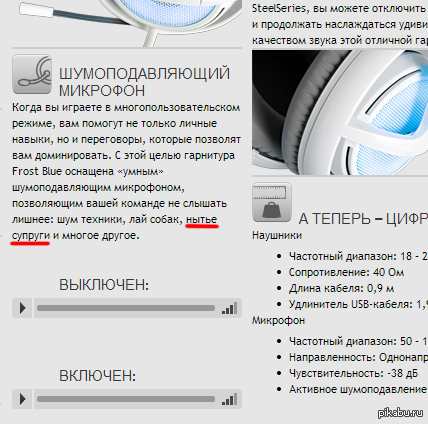Select the Сопротивление: 40 Ом list item
Image resolution: width=428 pixels, height=424 pixels.
pyautogui.click(x=346, y=272)
